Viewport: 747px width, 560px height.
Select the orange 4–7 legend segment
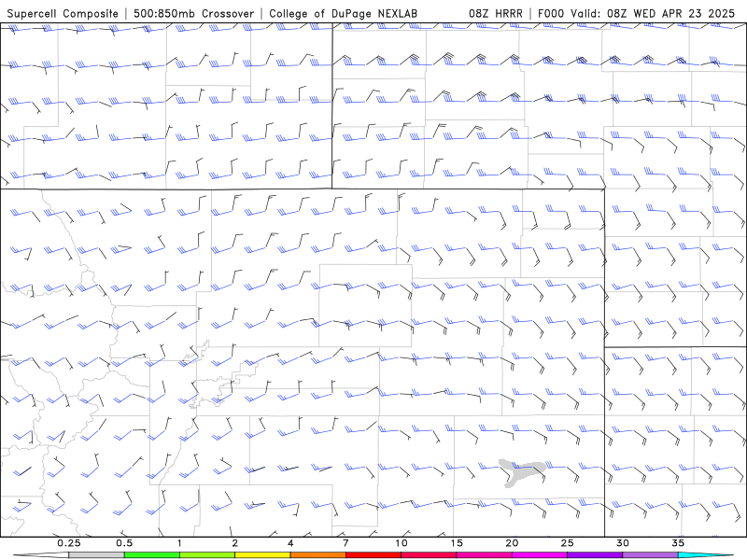pyautogui.click(x=317, y=555)
